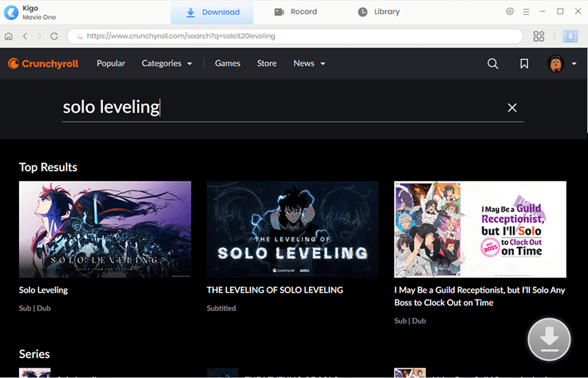Open the Solo Leveling poster thumbnail

point(105,229)
